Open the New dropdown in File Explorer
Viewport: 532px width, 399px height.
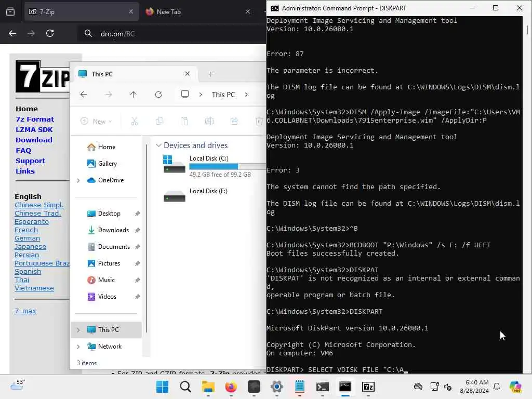tap(96, 121)
